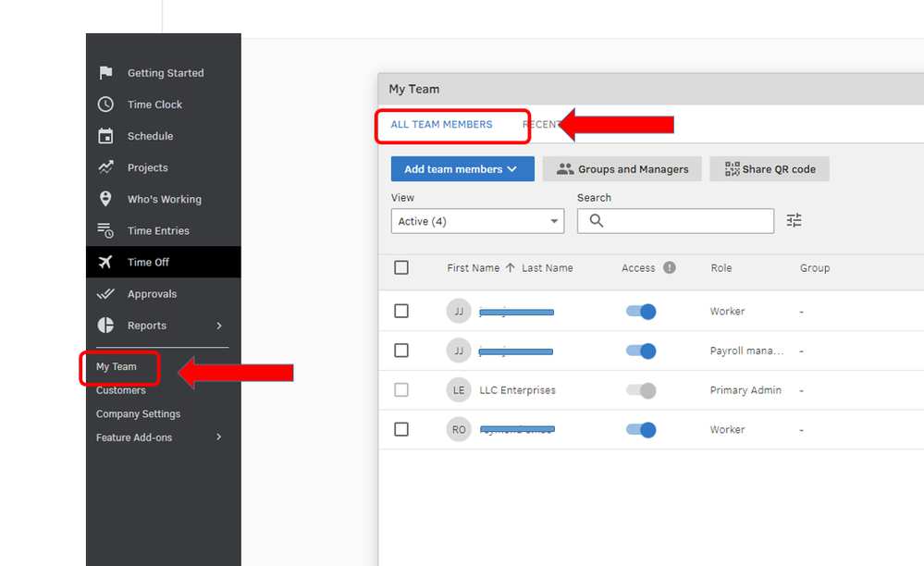Toggle the select-all checkbox in table header

[401, 267]
